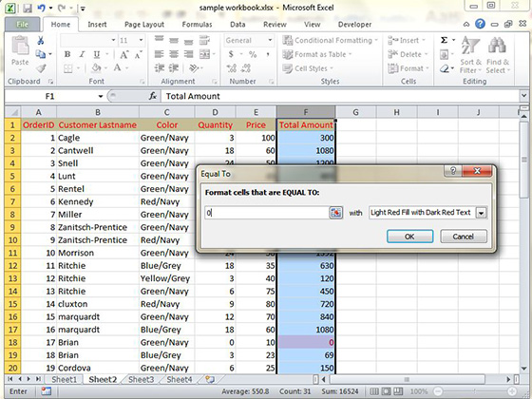
Task: Click the zoom slider in status bar
Action: pos(474,391)
